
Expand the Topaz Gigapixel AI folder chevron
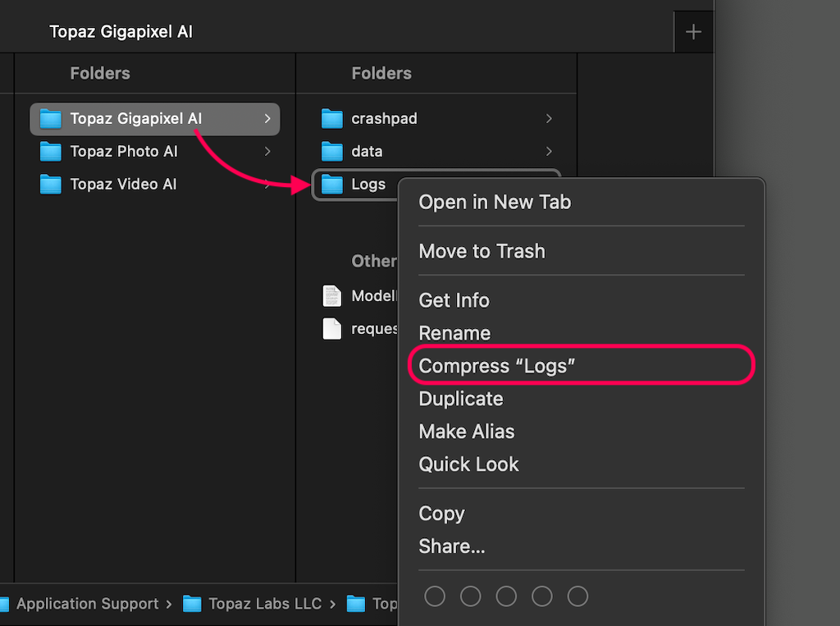(x=267, y=119)
